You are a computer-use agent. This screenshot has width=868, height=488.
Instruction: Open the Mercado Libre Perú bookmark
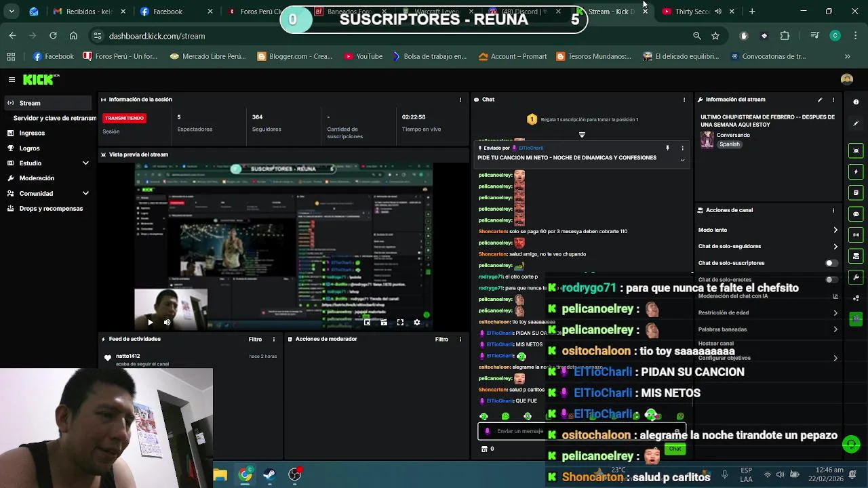[208, 56]
